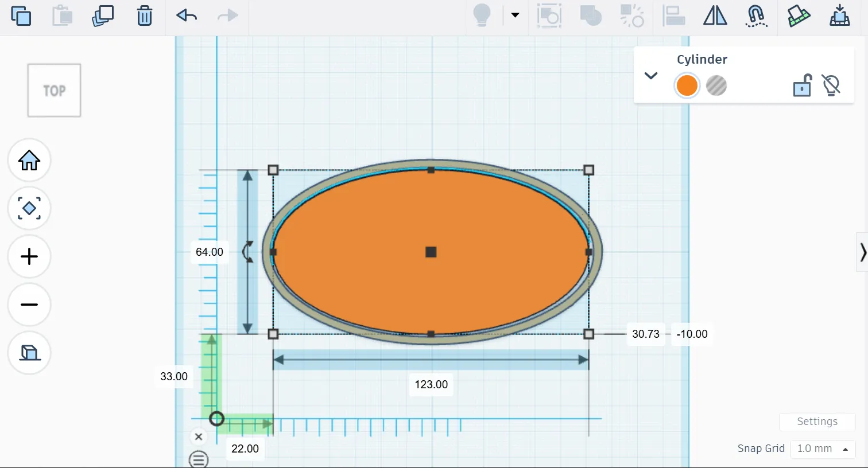Click the Home view button
This screenshot has height=468, width=868.
click(x=29, y=160)
